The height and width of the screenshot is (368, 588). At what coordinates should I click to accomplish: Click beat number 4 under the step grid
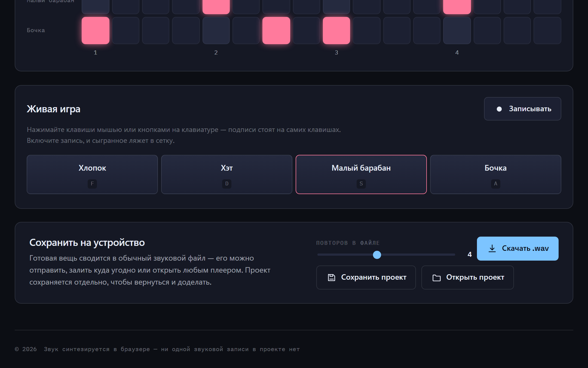point(457,53)
